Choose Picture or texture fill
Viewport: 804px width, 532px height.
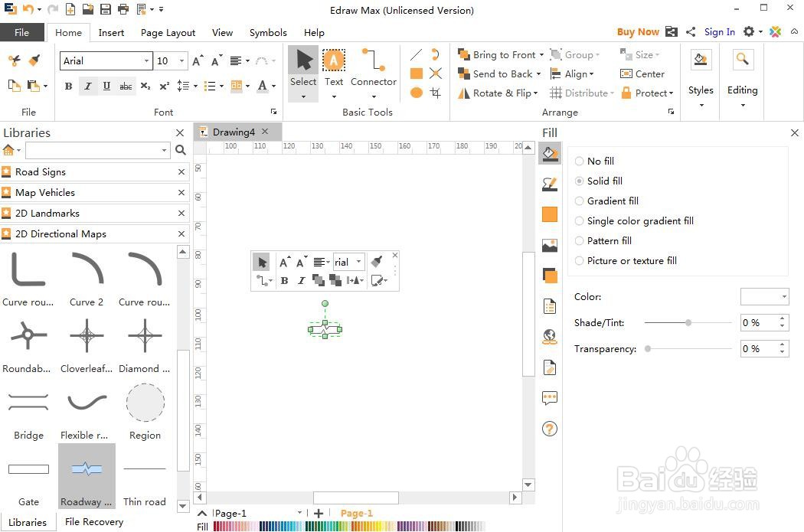[626, 261]
